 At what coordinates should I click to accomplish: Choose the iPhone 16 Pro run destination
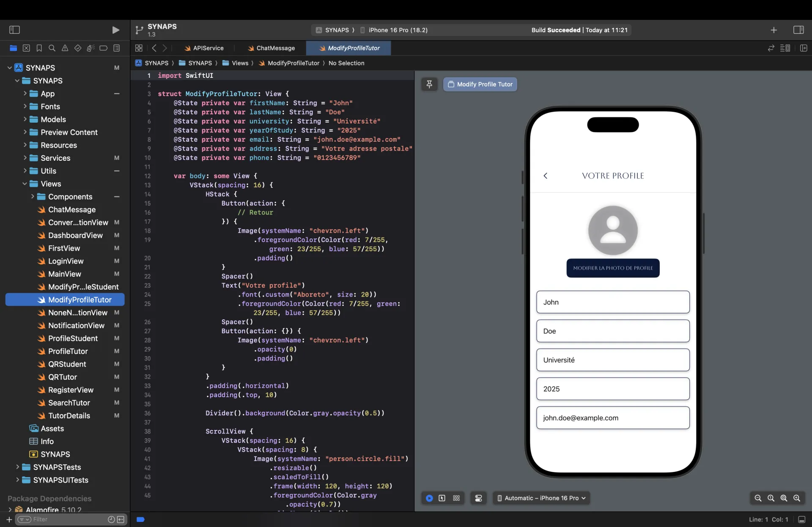click(x=394, y=30)
